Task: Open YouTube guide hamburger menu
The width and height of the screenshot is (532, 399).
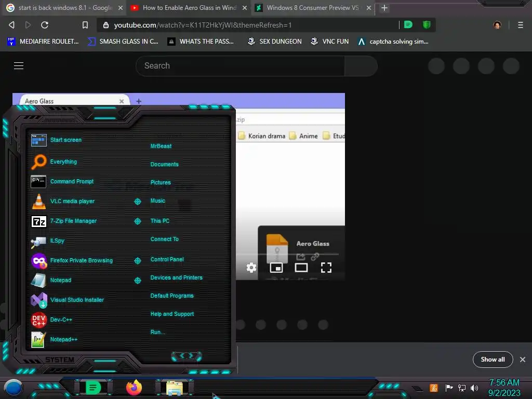Action: [19, 66]
